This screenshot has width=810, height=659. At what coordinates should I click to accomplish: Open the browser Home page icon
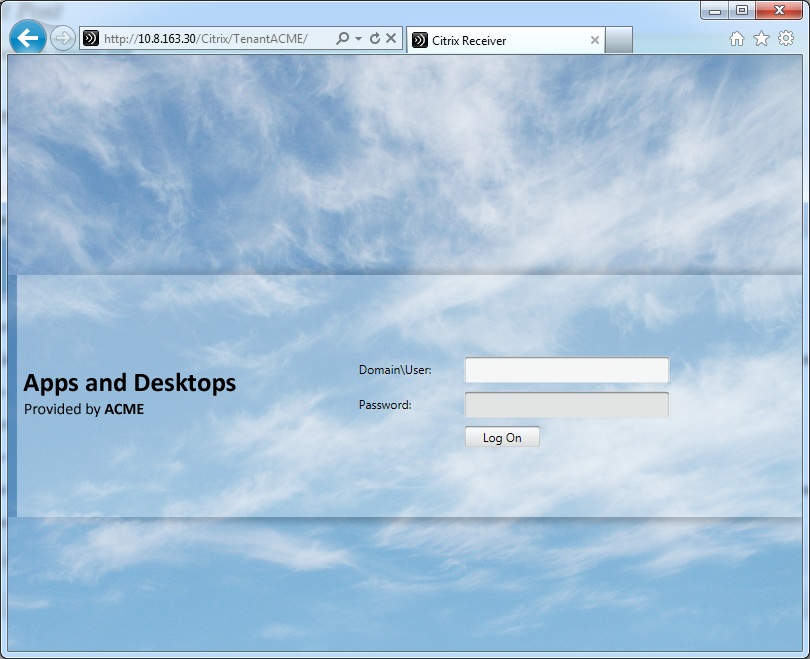[x=736, y=38]
